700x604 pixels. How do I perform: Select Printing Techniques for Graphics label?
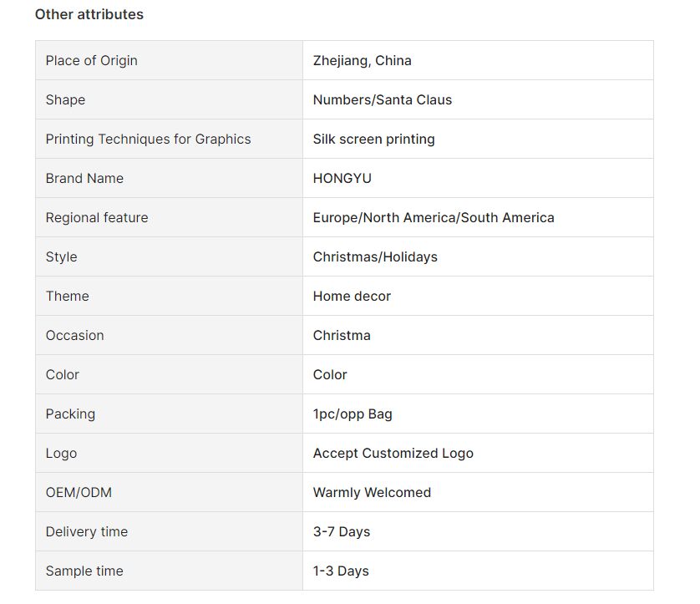click(148, 140)
